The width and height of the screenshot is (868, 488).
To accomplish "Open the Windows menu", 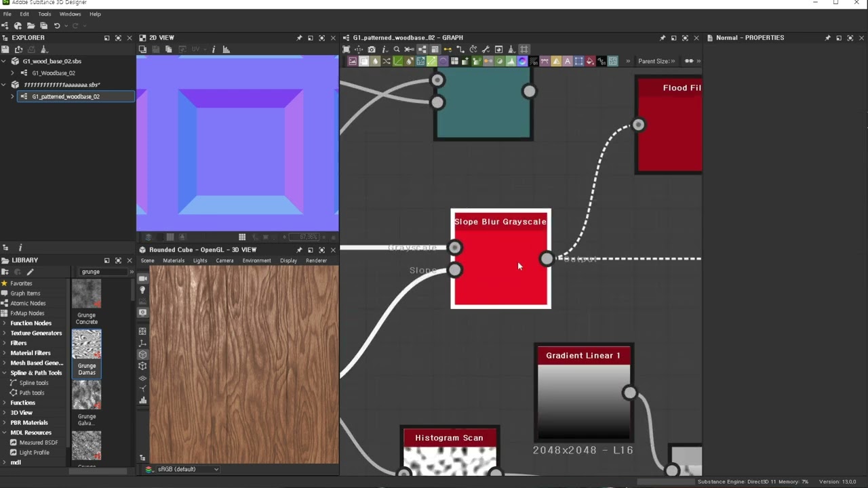I will coord(71,14).
